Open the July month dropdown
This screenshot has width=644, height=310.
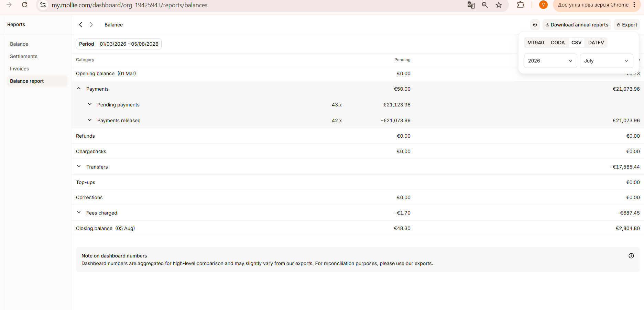point(607,61)
